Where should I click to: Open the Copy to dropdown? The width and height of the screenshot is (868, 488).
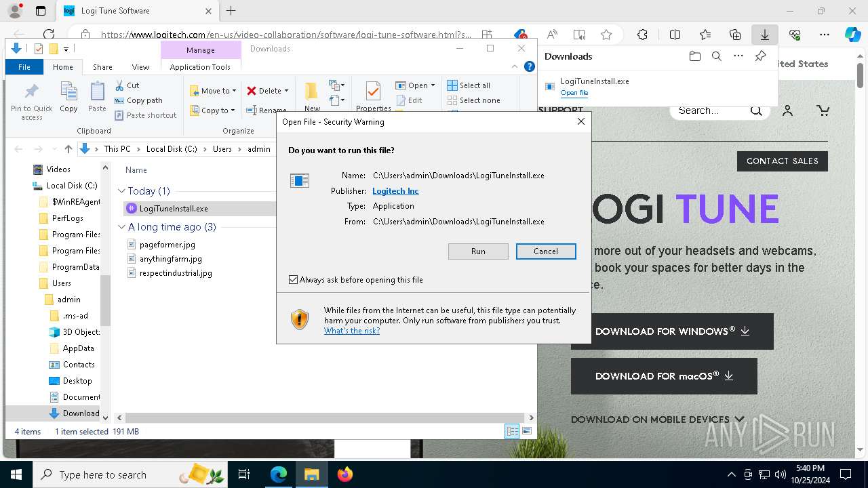pyautogui.click(x=212, y=110)
